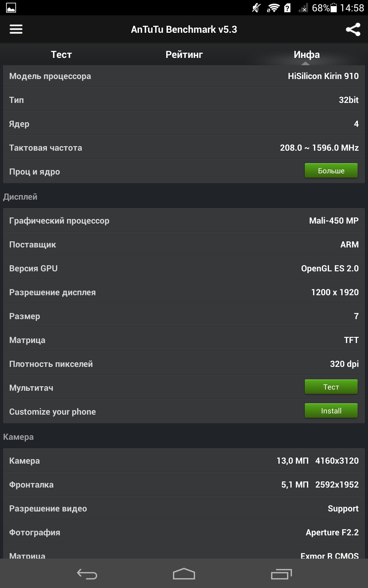Switch to the Тест tab
368x588 pixels.
click(x=61, y=55)
